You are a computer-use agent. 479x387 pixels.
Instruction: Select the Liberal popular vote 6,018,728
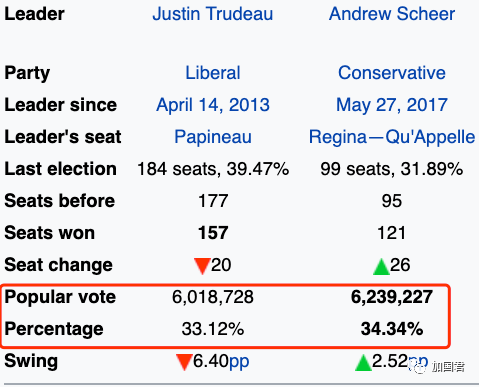pos(213,297)
